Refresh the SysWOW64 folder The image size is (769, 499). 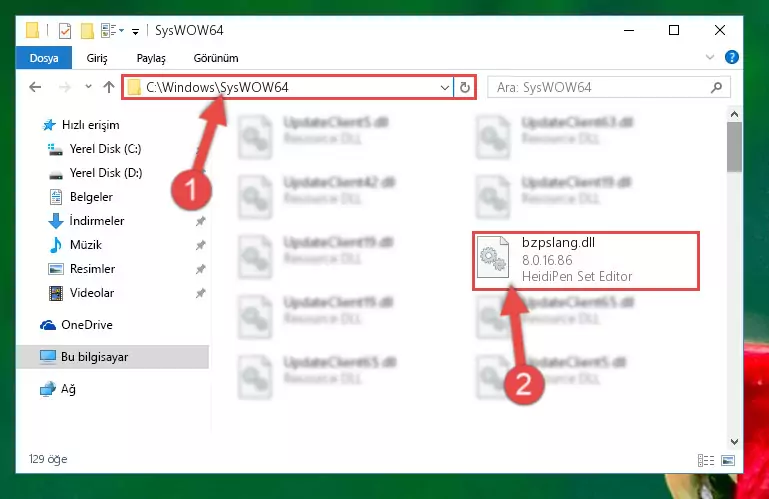click(x=464, y=88)
